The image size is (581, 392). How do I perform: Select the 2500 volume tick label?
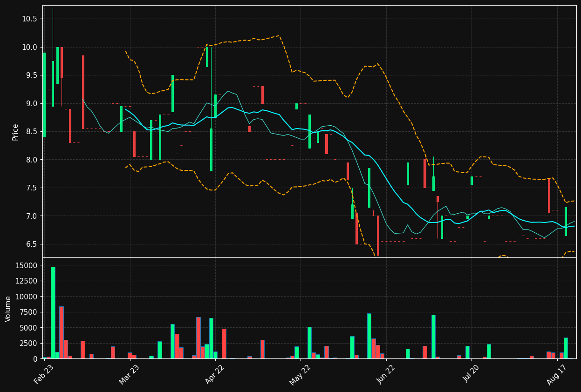[x=29, y=343]
